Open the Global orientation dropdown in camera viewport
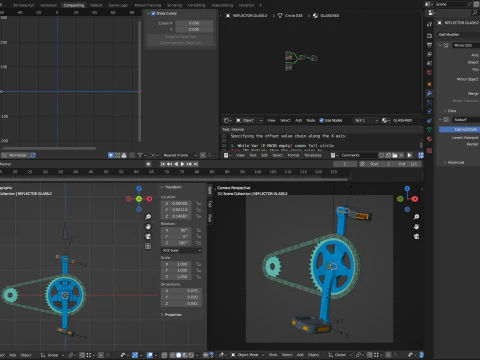This screenshot has width=480, height=360. pyautogui.click(x=339, y=355)
